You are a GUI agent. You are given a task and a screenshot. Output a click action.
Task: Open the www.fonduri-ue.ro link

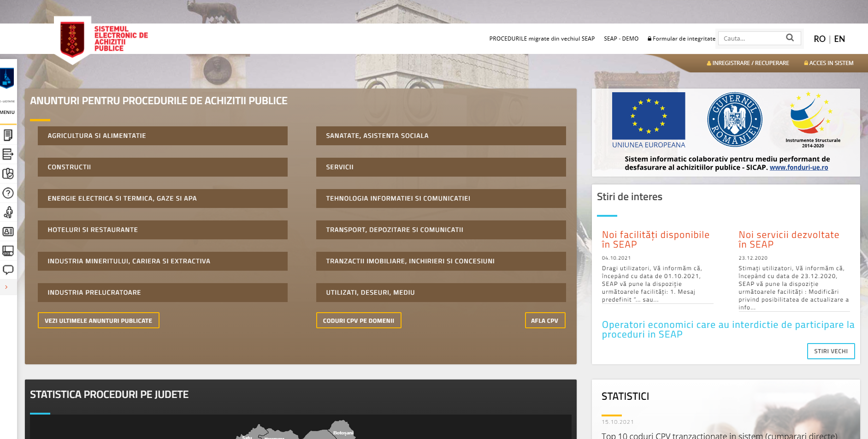pos(799,167)
